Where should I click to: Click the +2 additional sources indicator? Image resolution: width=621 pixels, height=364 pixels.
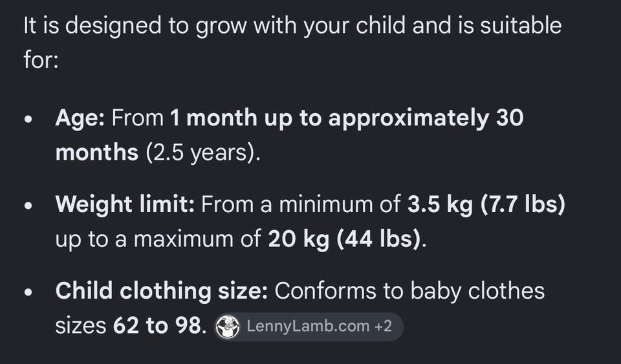[383, 327]
